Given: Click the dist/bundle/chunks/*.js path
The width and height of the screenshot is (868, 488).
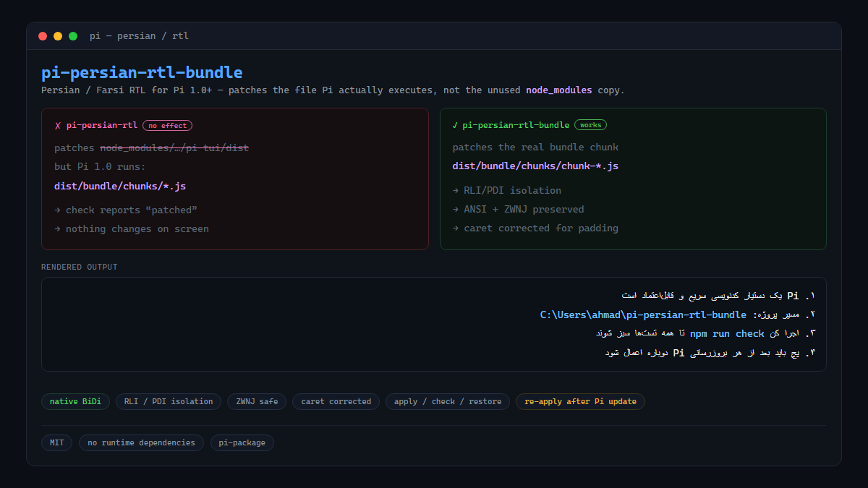Looking at the screenshot, I should click(120, 186).
